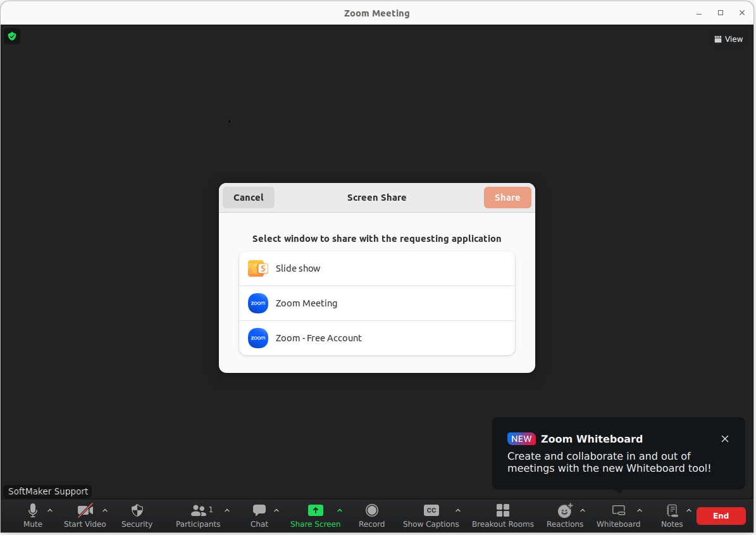Enable Show Captions CC icon

coord(431,510)
